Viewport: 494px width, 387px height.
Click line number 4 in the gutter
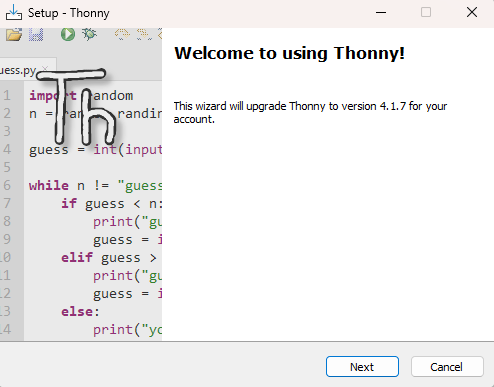[x=7, y=149]
